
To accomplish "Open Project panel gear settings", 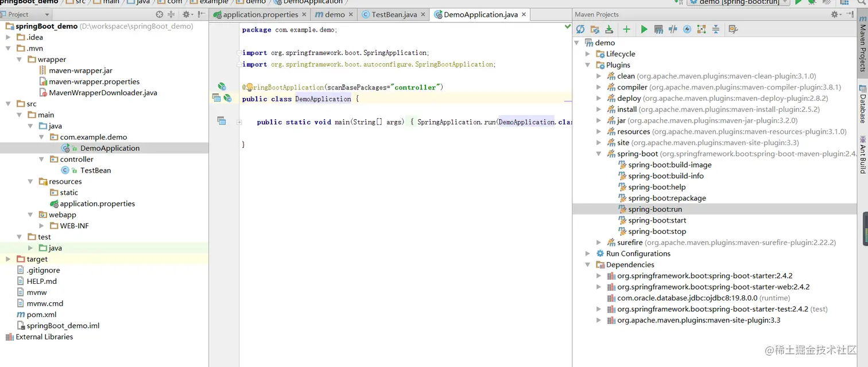I will click(x=187, y=14).
